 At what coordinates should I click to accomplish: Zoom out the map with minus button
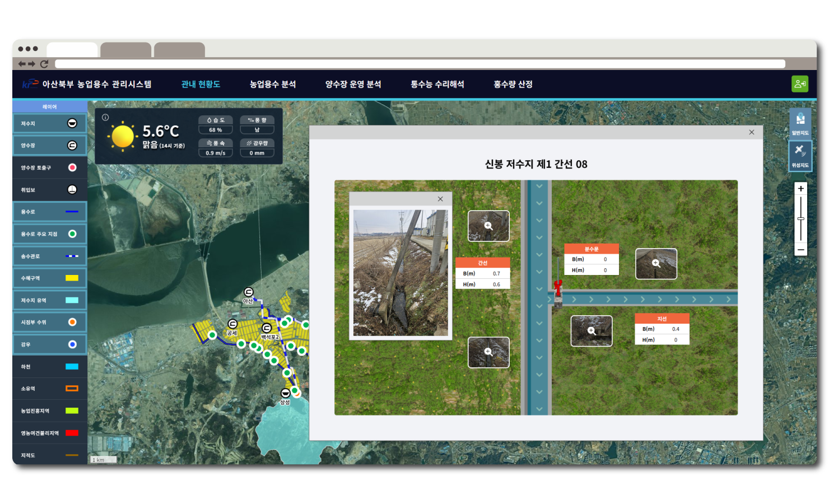800,250
